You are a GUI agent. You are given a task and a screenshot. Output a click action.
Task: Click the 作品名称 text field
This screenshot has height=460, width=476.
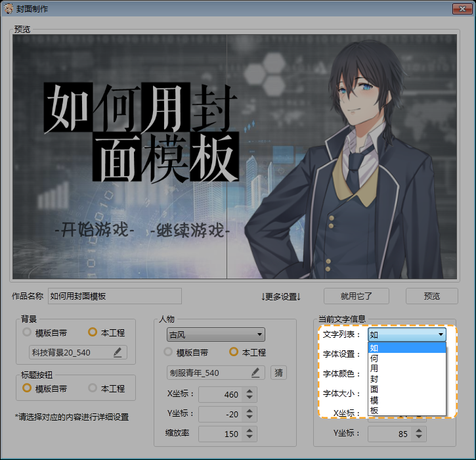[x=114, y=296]
